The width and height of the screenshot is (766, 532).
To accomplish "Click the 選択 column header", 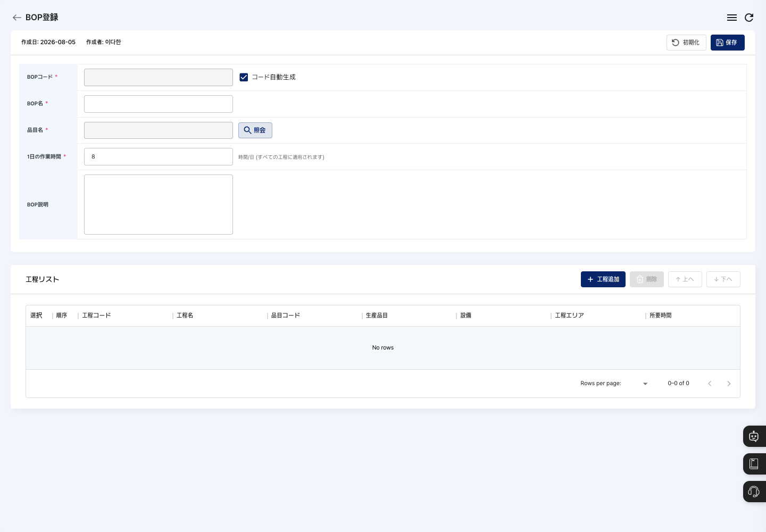I will click(36, 315).
